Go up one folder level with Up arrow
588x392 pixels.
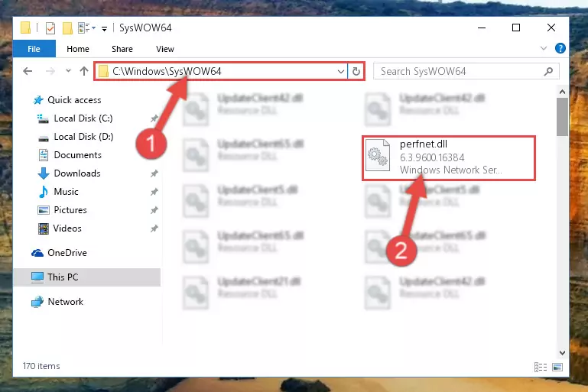pyautogui.click(x=84, y=71)
